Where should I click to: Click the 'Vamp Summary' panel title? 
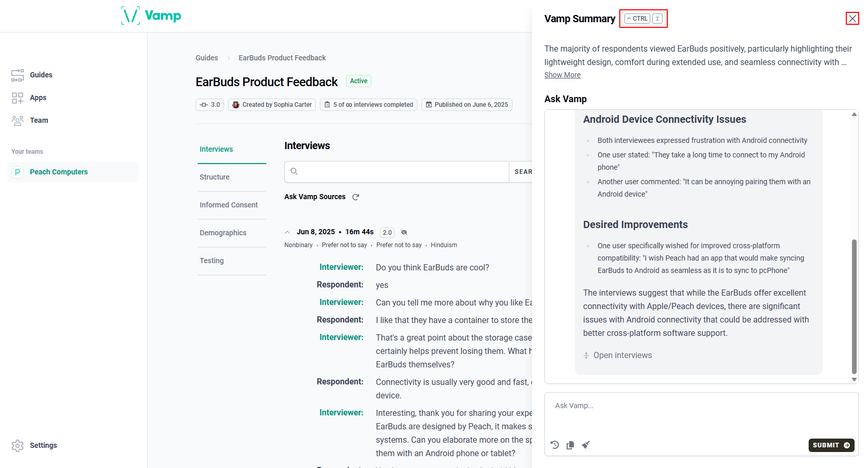(580, 19)
